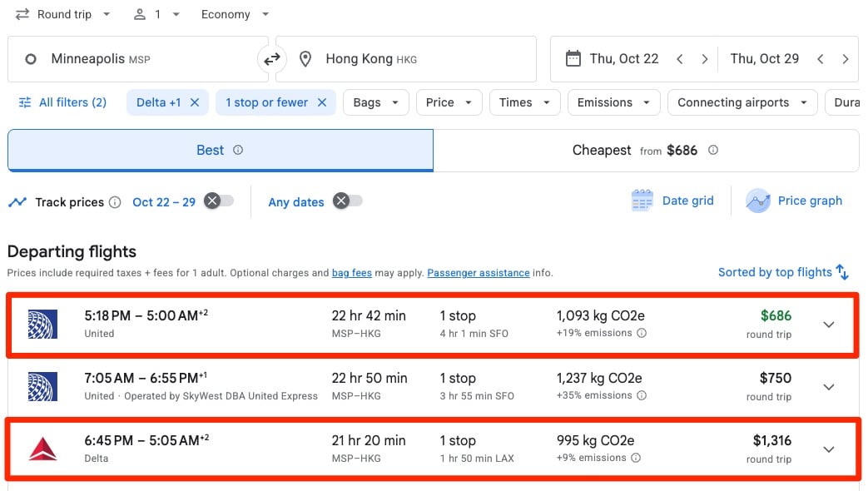Click the passenger count person icon
Image resolution: width=868 pixels, height=491 pixels.
tap(140, 14)
